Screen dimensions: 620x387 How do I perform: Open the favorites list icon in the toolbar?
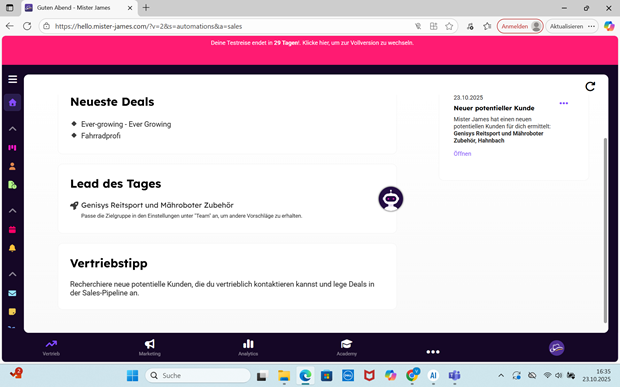(x=487, y=26)
